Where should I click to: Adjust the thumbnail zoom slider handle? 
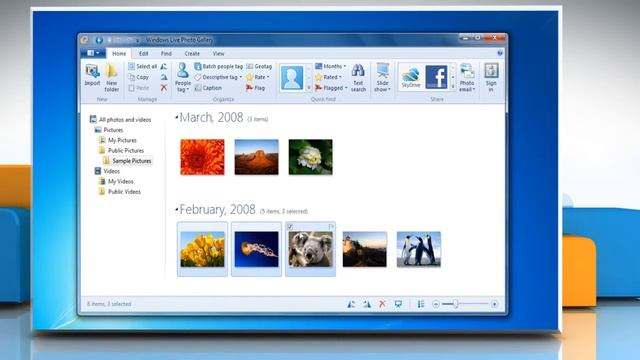[456, 304]
